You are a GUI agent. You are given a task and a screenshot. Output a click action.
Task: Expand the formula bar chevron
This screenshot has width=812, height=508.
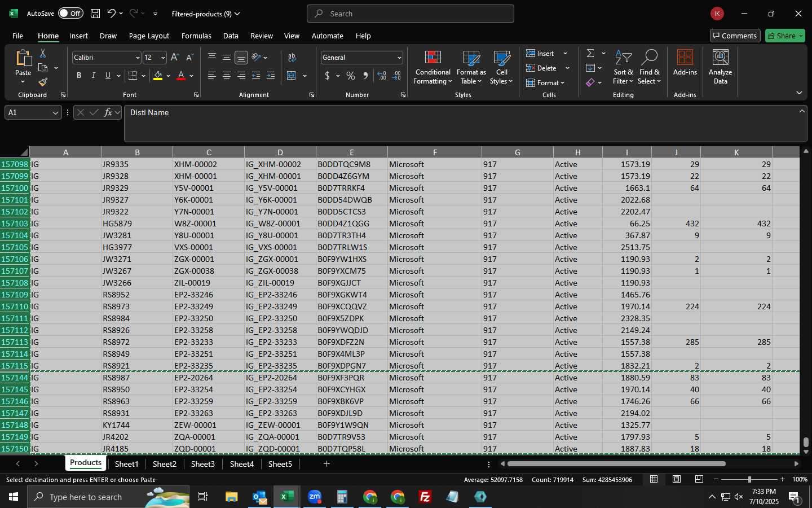802,111
